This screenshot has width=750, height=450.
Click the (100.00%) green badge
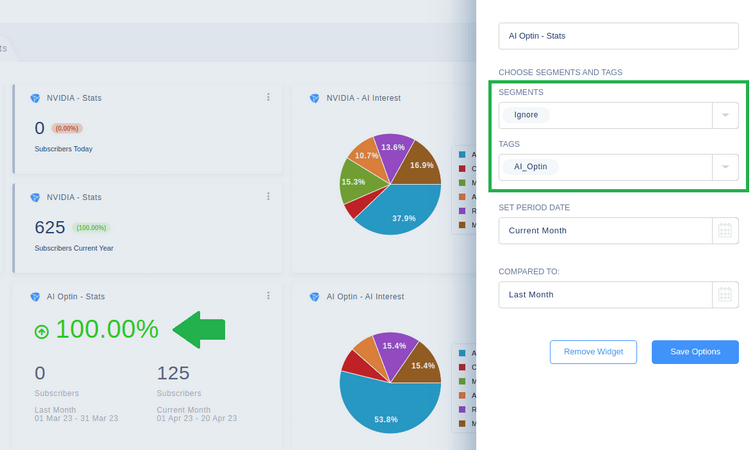91,228
